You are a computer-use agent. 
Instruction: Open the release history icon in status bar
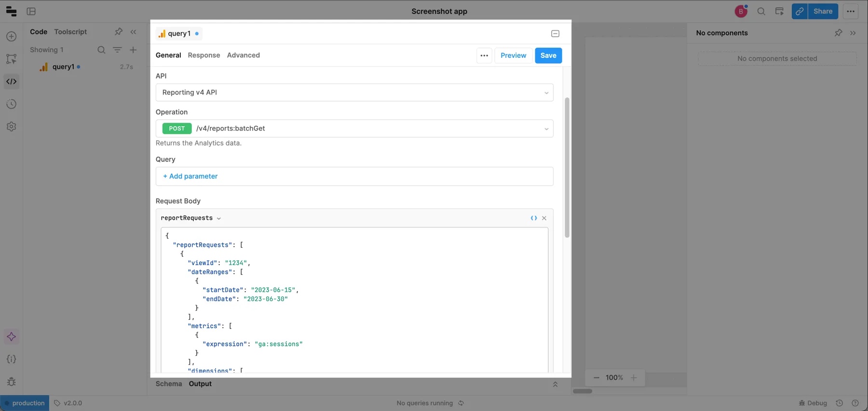840,403
